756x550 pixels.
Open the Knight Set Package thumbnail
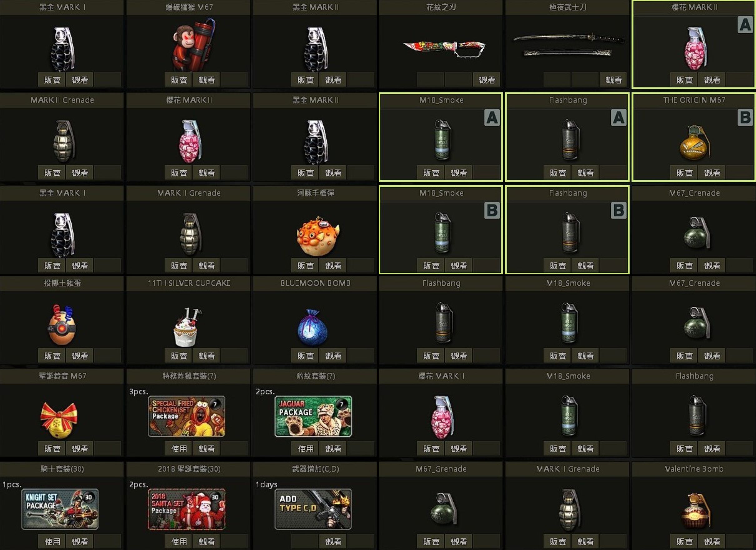point(60,509)
